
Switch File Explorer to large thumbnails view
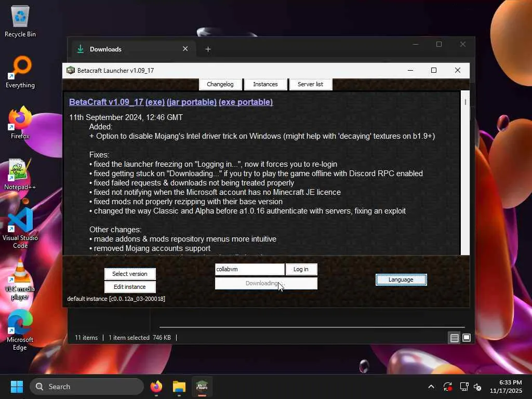pyautogui.click(x=467, y=338)
